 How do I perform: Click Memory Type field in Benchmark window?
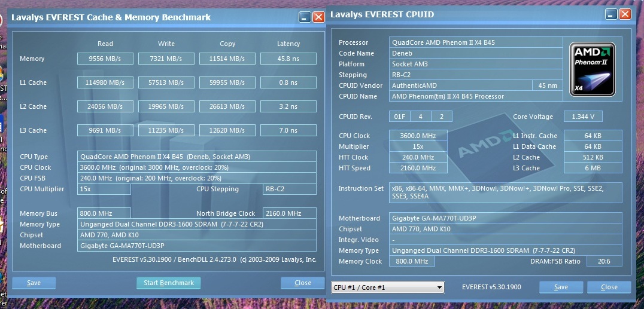[x=197, y=224]
